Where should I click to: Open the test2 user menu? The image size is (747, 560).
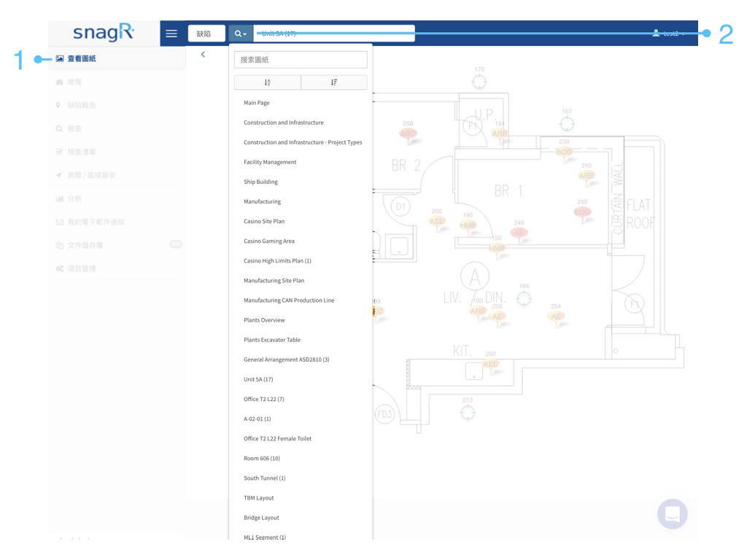(x=669, y=34)
